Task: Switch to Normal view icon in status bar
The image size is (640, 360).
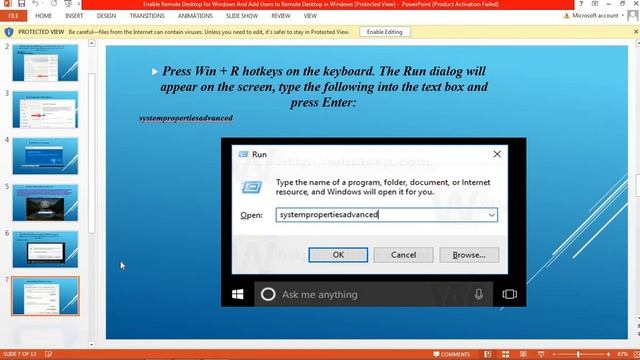Action: coord(488,354)
